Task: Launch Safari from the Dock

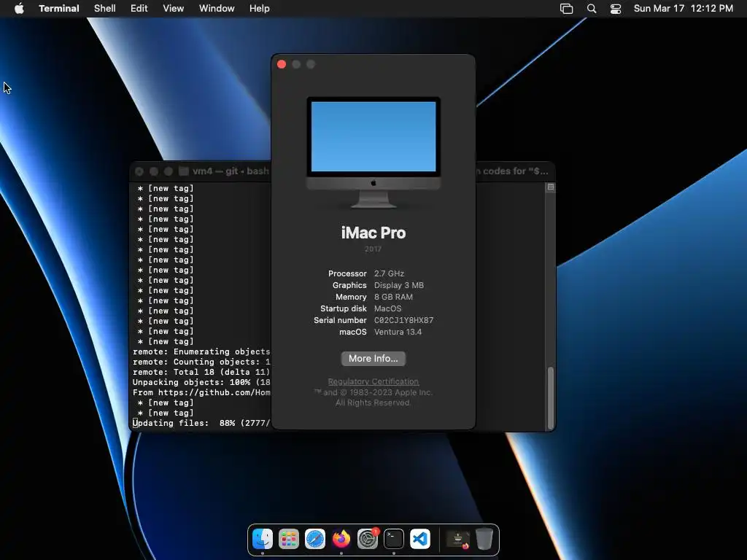Action: pyautogui.click(x=315, y=539)
